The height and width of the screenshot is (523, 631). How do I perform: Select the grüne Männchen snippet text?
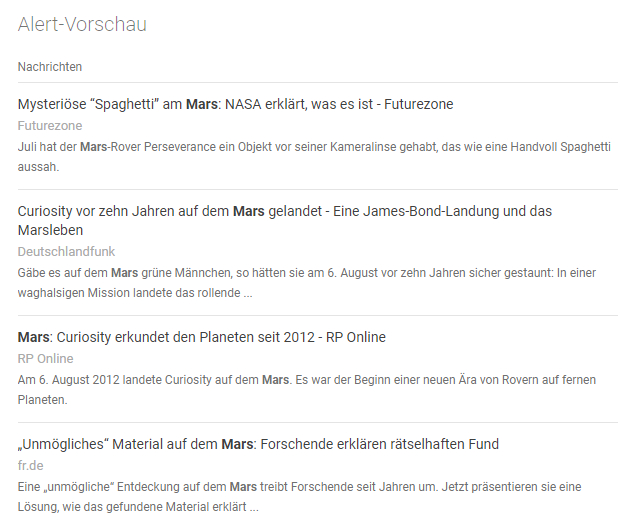pos(307,282)
